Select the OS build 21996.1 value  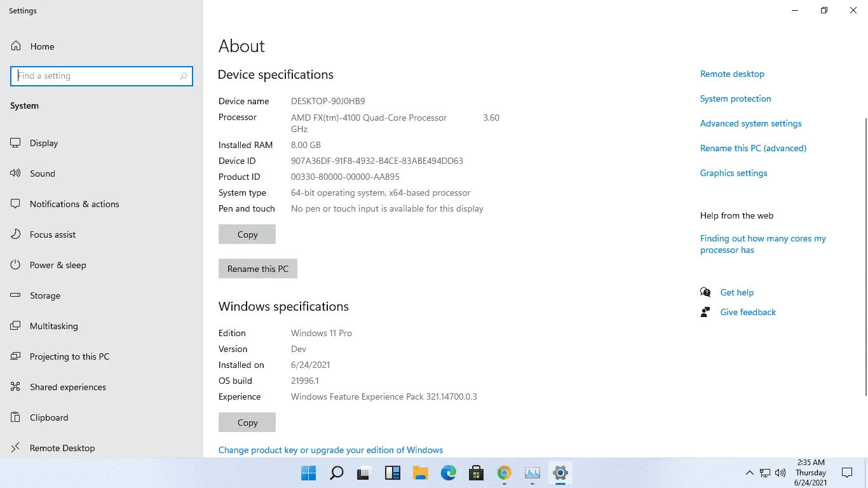tap(305, 381)
